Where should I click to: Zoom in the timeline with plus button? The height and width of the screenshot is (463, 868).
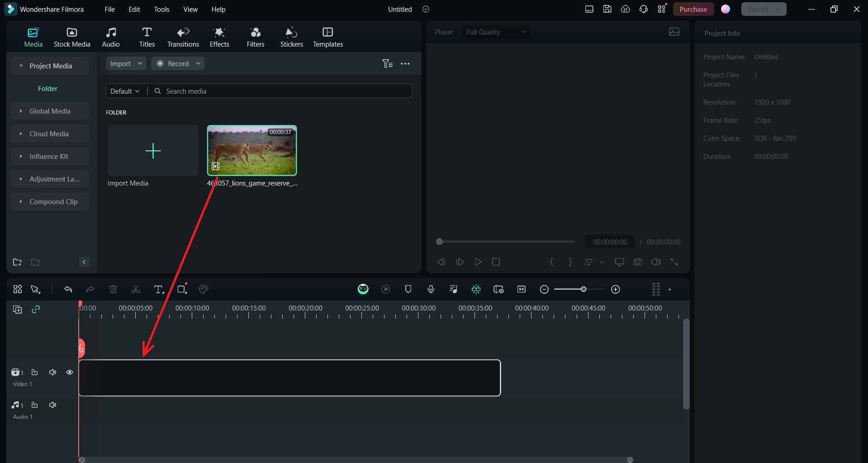616,289
